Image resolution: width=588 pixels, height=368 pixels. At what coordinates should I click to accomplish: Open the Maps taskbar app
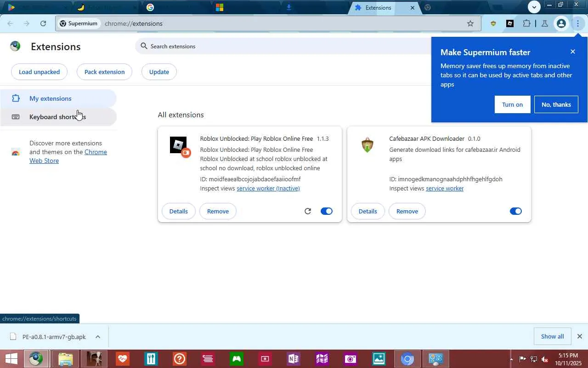coord(322,359)
